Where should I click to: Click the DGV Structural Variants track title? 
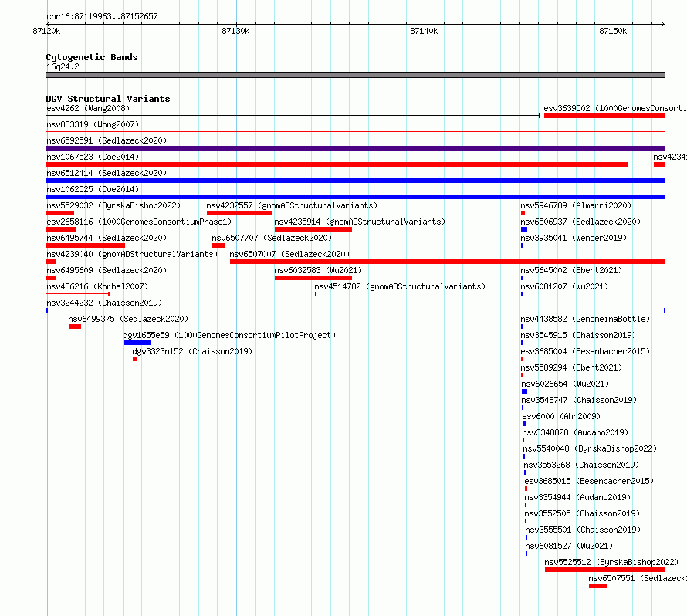click(x=108, y=99)
